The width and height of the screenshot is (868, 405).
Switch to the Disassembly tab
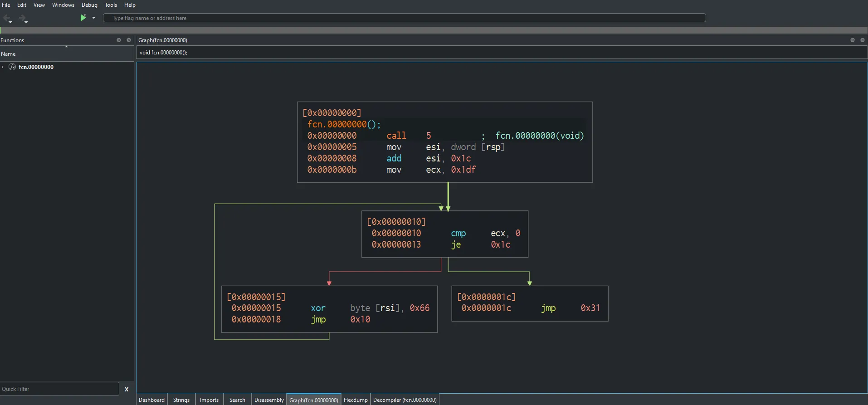pos(269,400)
